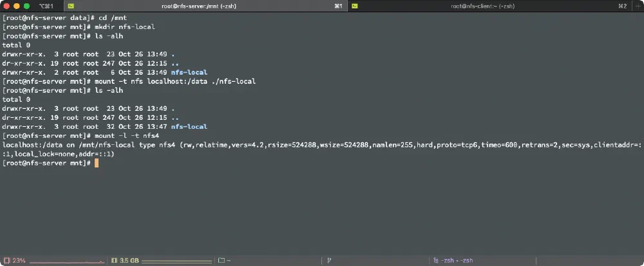Click the 3.5 GB memory label
Viewport: 644px width, 266px height.
point(129,260)
